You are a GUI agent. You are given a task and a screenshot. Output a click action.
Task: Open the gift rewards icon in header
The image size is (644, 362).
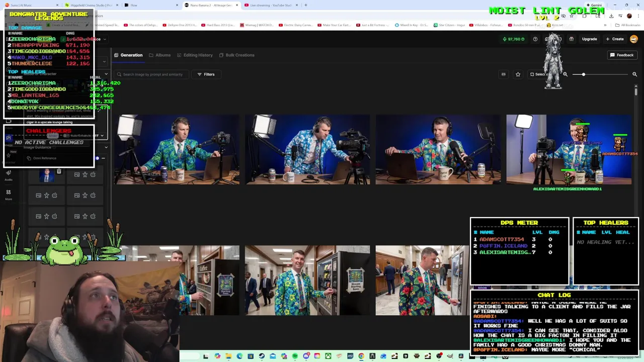click(572, 39)
